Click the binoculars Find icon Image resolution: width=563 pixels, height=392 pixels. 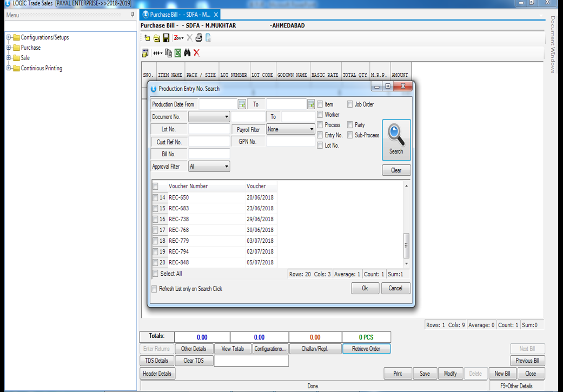point(187,53)
